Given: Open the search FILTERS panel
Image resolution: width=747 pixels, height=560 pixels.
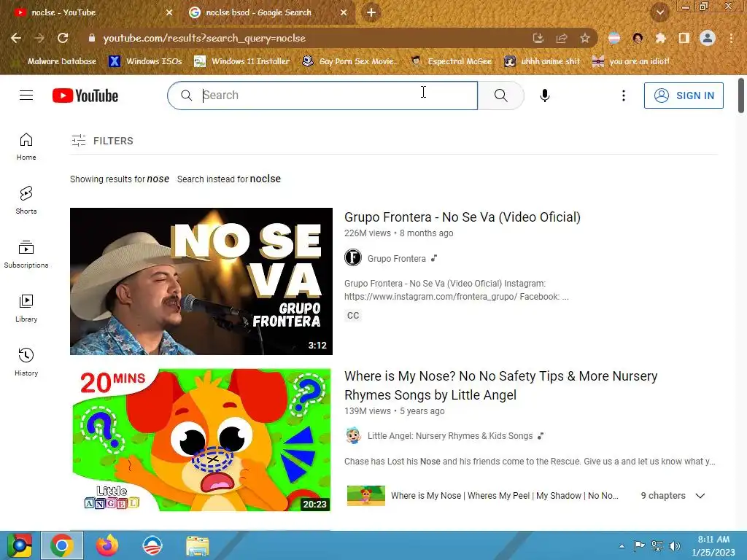Looking at the screenshot, I should coord(102,141).
